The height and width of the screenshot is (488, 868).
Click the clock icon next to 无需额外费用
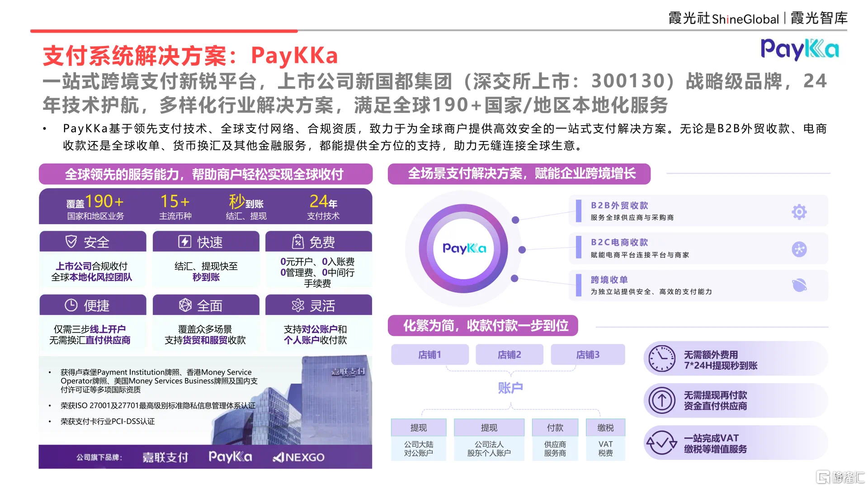coord(662,359)
